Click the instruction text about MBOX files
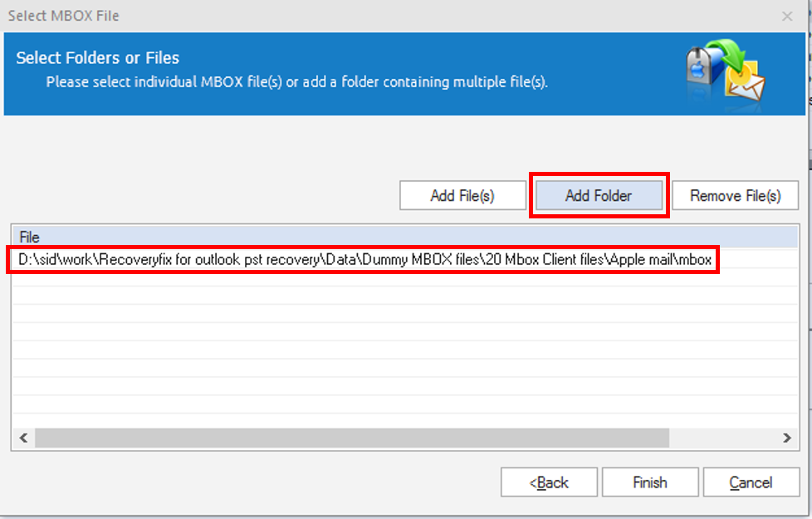The height and width of the screenshot is (519, 812). pyautogui.click(x=296, y=82)
